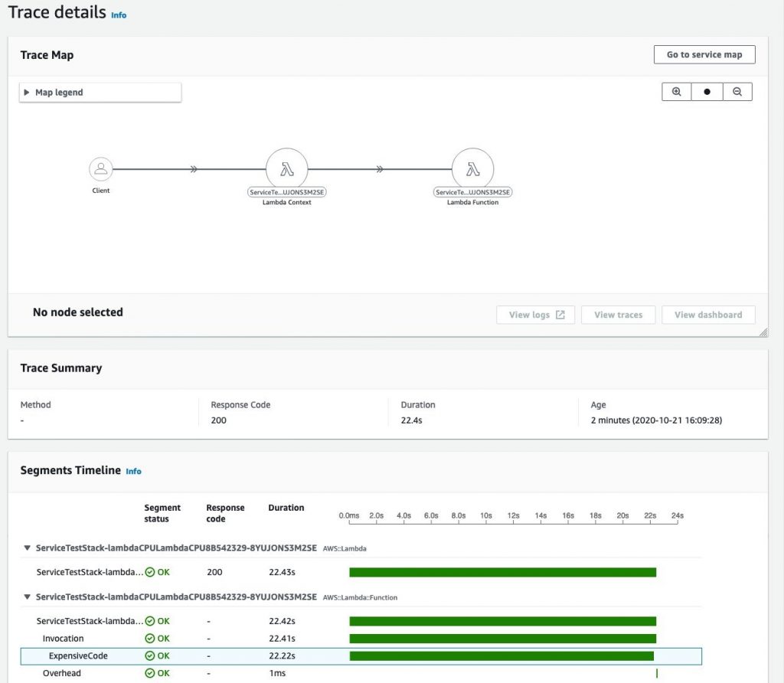Click the Duration column header in timeline
The image size is (784, 683).
pos(286,508)
